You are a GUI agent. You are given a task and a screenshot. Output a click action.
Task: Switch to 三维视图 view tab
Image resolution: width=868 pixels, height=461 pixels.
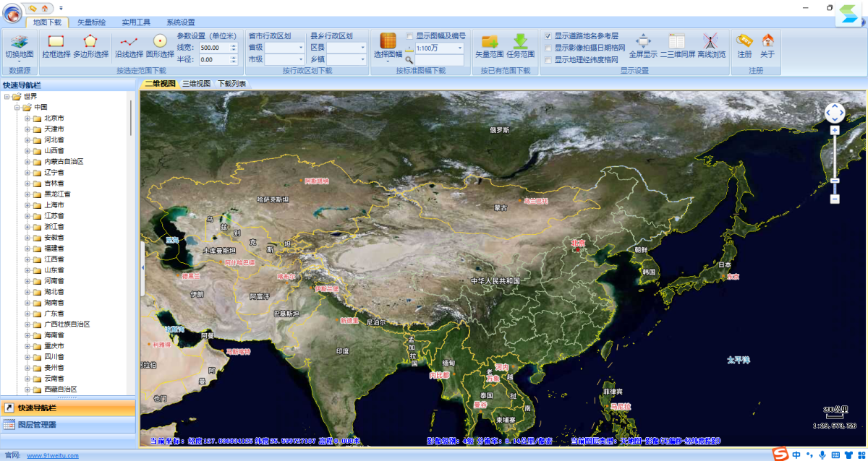[x=196, y=84]
